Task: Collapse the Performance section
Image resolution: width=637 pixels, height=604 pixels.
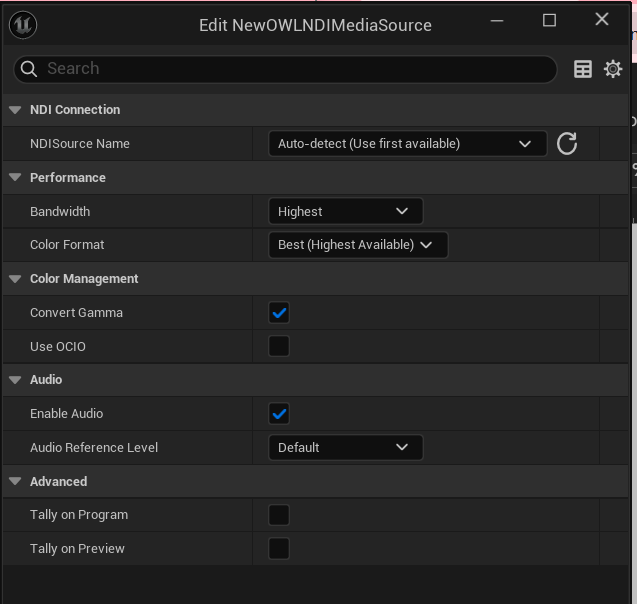Action: pyautogui.click(x=15, y=178)
